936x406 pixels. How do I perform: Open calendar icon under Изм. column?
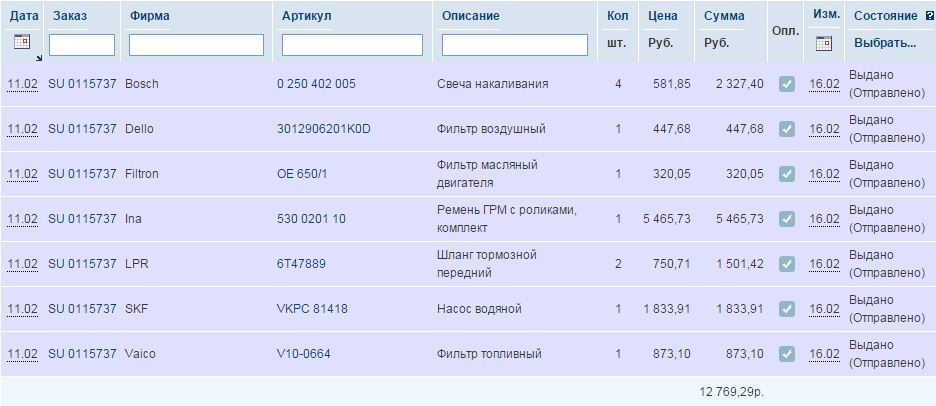(x=824, y=43)
